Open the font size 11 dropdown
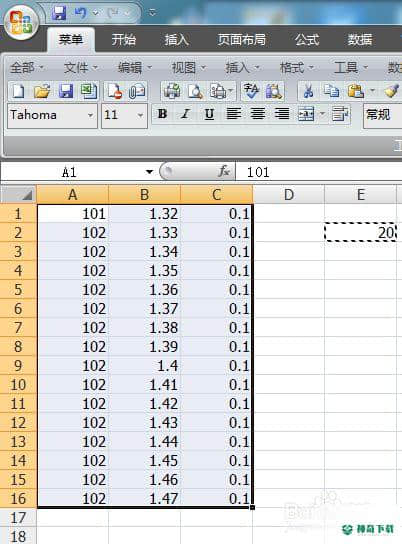The height and width of the screenshot is (544, 402). 140,116
